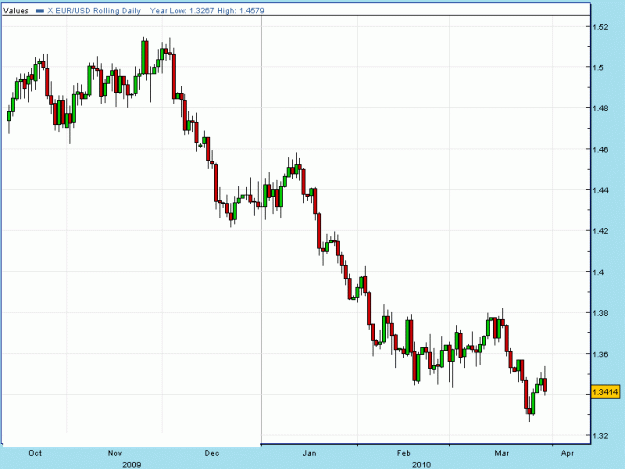Click the '2009' year label
This screenshot has height=469, width=625.
[132, 465]
